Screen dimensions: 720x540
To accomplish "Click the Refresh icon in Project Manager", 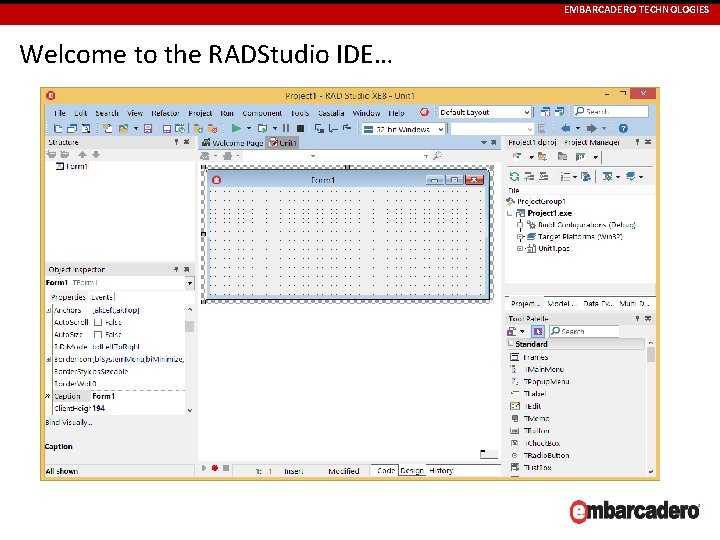I will 514,176.
